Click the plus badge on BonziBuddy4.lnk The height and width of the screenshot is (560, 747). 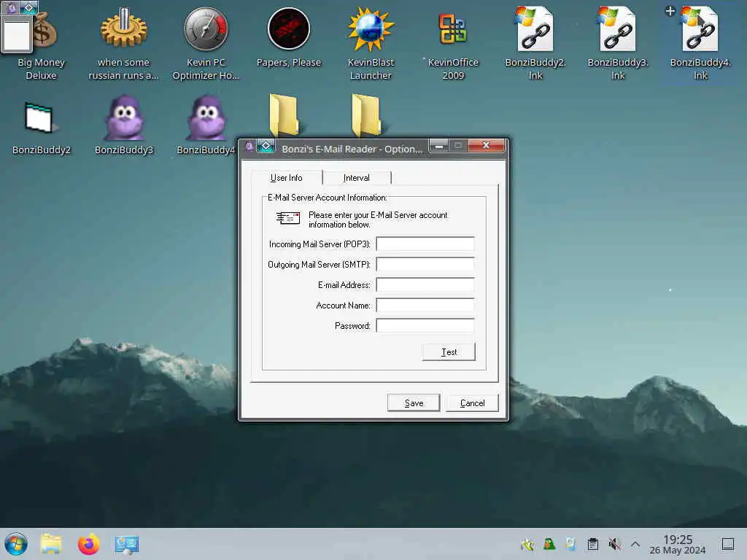[670, 10]
